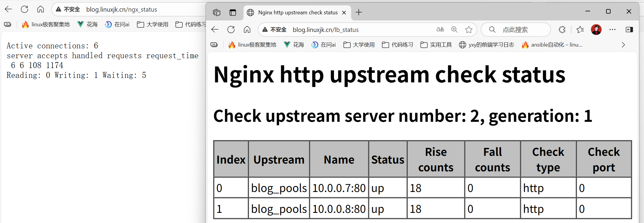Open the extensions puzzle icon

(562, 30)
